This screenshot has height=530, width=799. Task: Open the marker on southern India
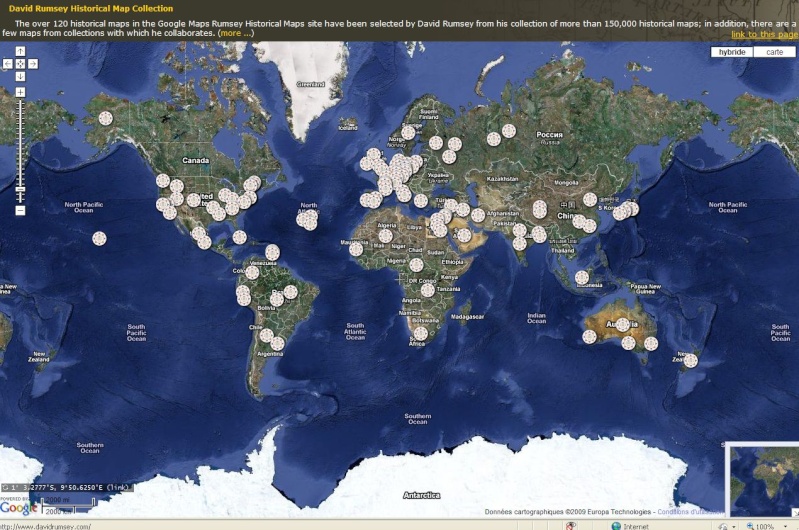519,244
